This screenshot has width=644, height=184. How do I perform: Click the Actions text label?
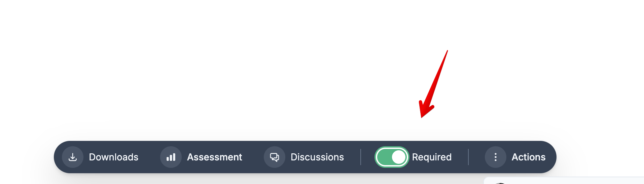pyautogui.click(x=529, y=157)
